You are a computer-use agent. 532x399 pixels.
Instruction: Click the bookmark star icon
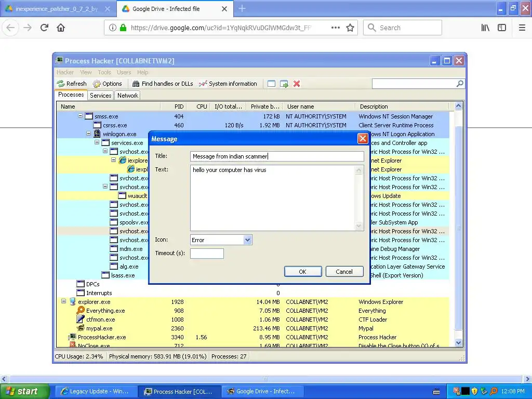pos(350,28)
